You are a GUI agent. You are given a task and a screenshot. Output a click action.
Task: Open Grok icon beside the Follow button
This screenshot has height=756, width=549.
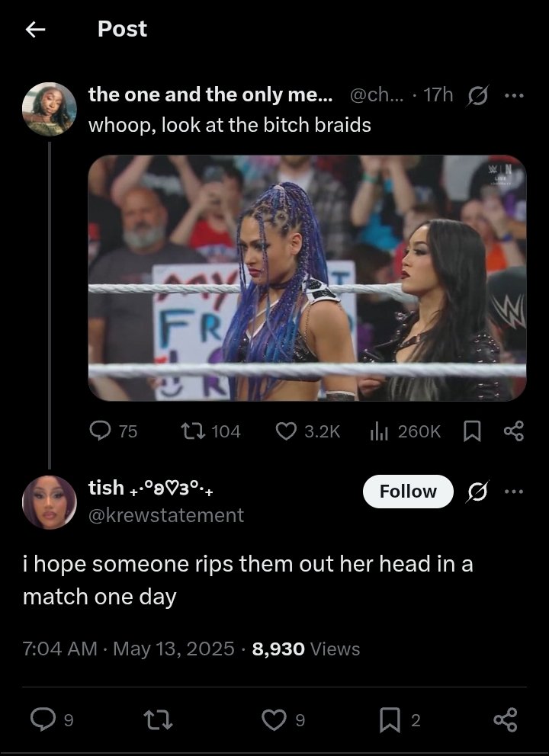(x=477, y=492)
